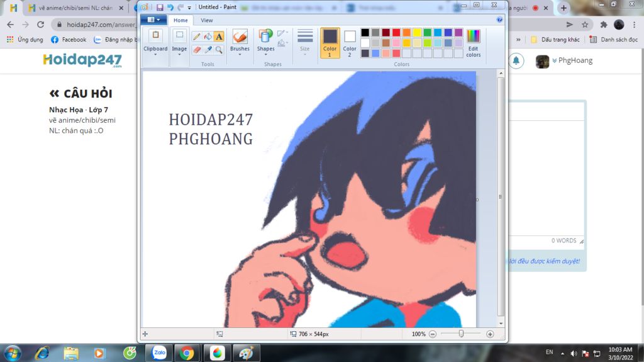Open Zalo from the taskbar
The width and height of the screenshot is (644, 362).
(159, 353)
